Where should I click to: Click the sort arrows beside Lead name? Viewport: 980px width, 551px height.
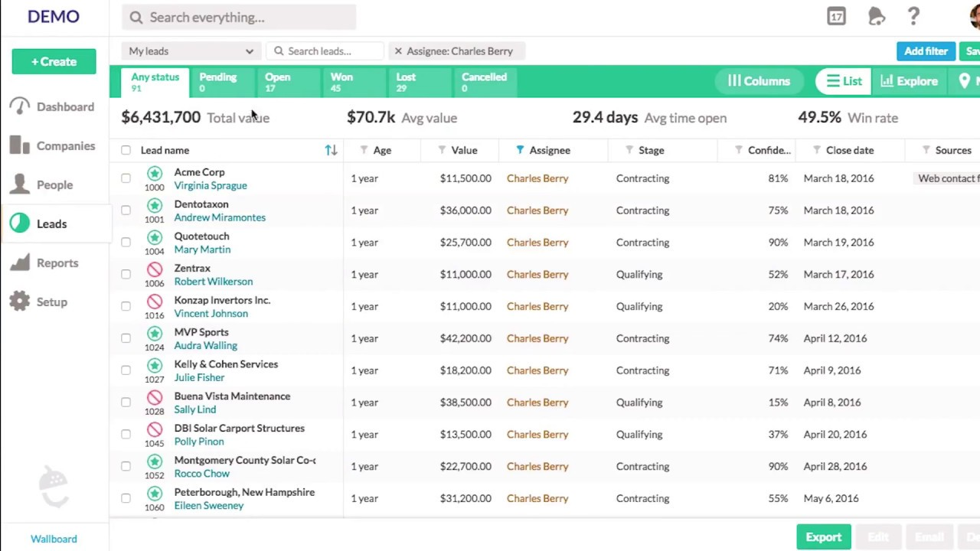331,151
